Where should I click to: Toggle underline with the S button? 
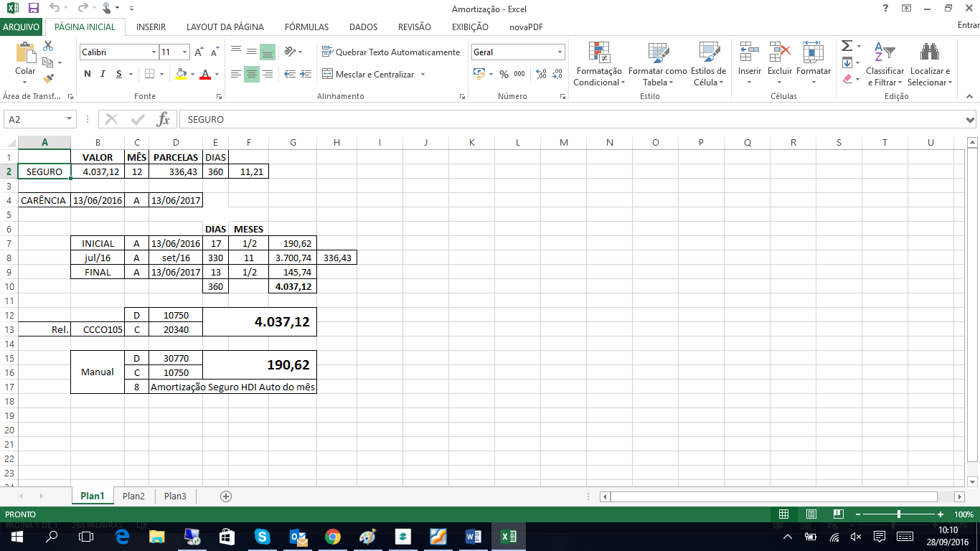[119, 74]
